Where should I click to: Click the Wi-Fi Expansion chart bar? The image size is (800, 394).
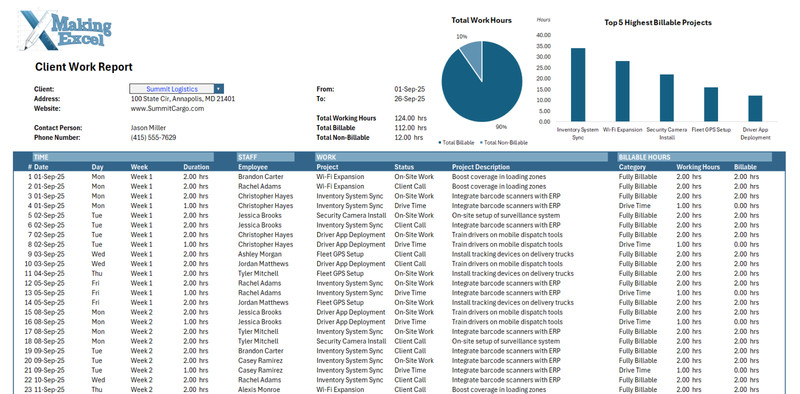point(622,91)
